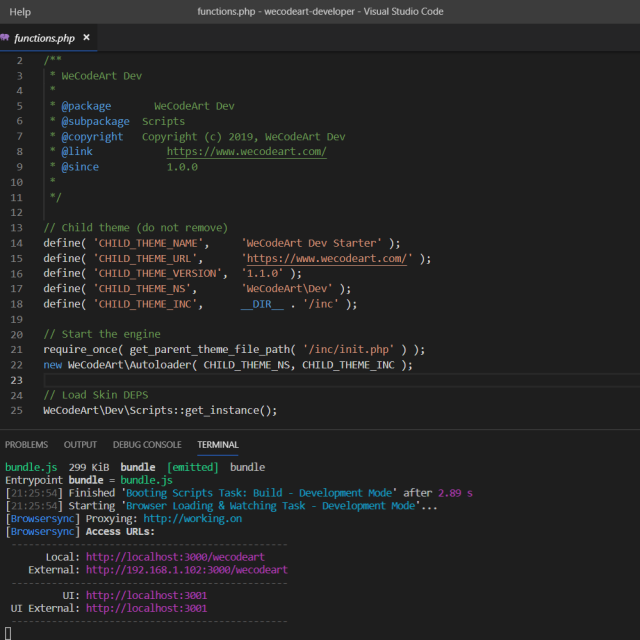Open the Proxying http://working.on link
This screenshot has height=640, width=640.
pos(192,519)
